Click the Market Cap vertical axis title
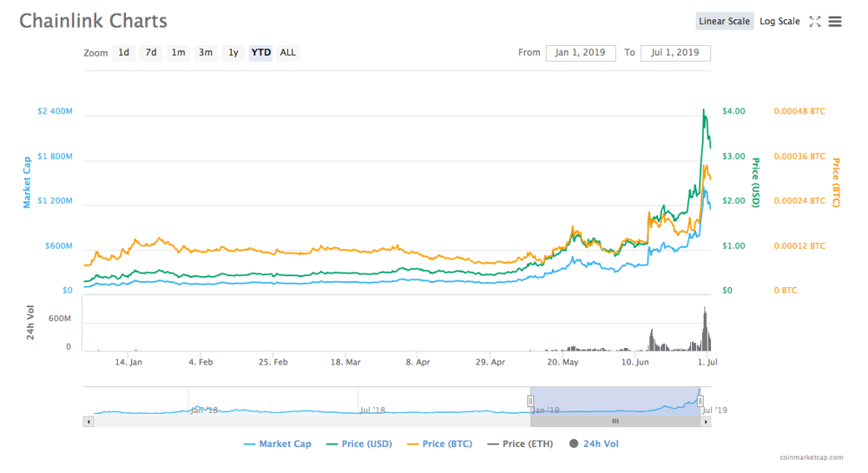 [x=27, y=182]
